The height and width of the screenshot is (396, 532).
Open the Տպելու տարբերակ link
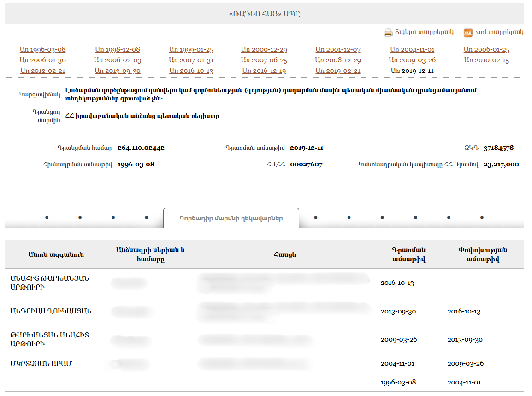click(424, 32)
